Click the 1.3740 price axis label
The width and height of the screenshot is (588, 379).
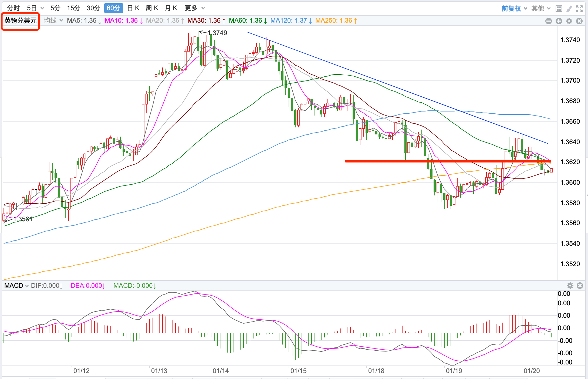tap(570, 40)
